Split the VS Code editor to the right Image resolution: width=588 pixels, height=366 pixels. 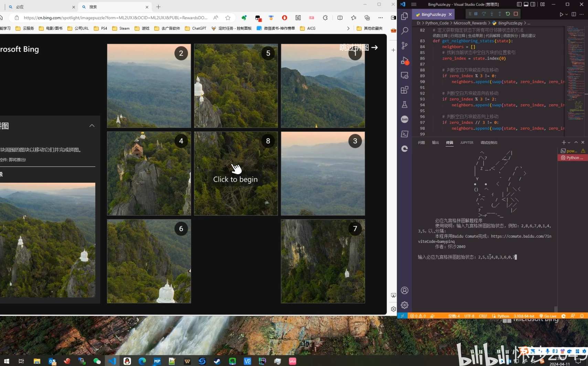[574, 14]
